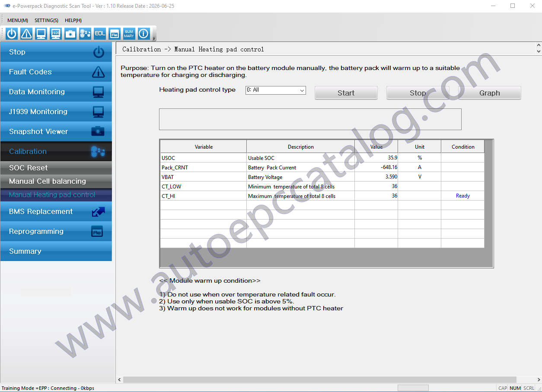Click the J1939 monitor toolbar icon

tap(56, 34)
